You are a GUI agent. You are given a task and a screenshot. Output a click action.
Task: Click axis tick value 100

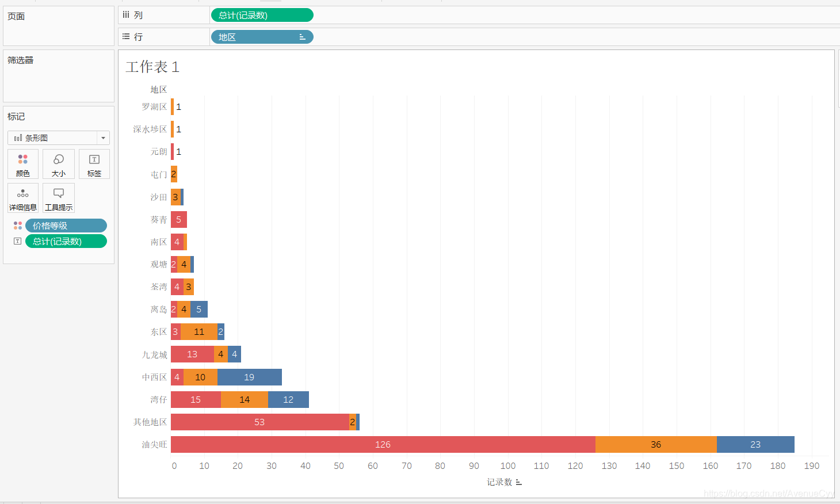pos(508,465)
